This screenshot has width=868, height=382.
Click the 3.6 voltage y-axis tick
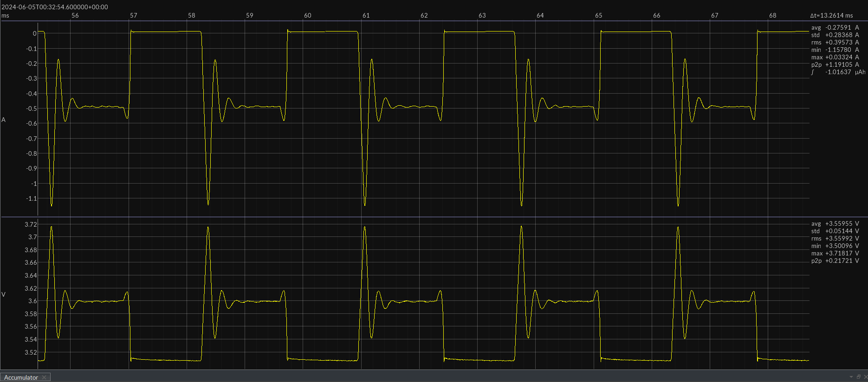coord(32,301)
